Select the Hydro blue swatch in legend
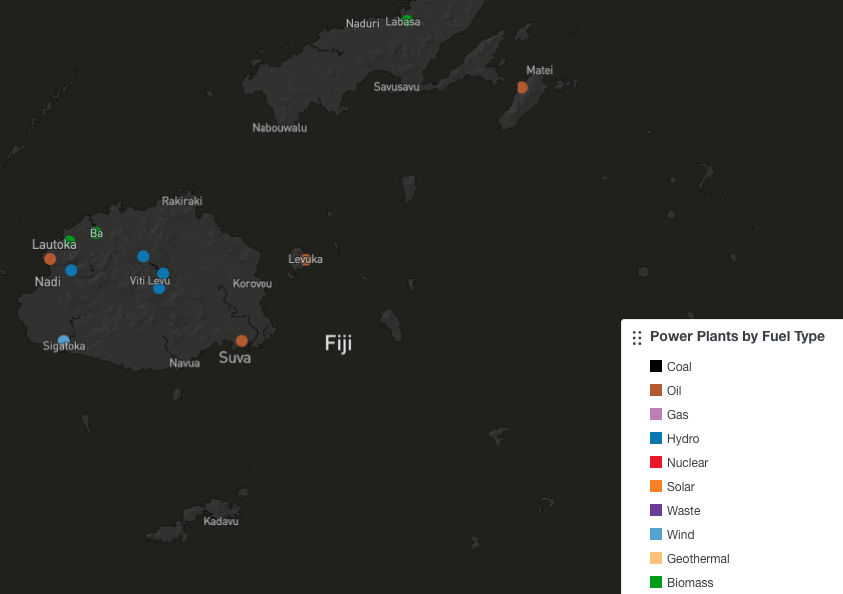The image size is (843, 594). coord(656,439)
